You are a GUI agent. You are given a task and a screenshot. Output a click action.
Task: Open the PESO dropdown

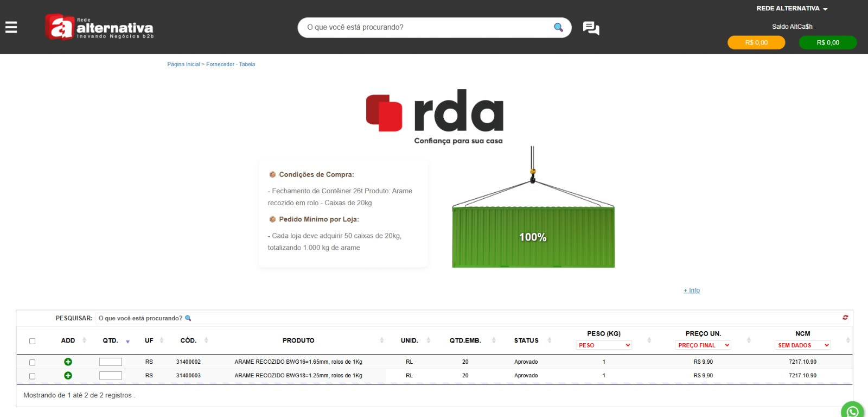(604, 345)
